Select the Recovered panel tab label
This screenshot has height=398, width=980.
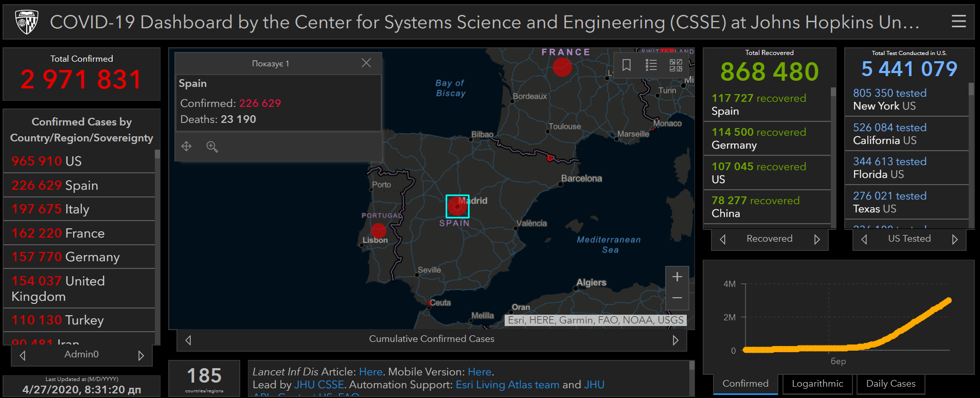[770, 239]
